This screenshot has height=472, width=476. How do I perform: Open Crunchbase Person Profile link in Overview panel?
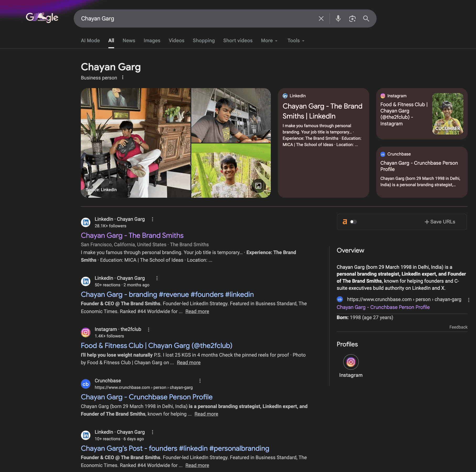click(x=383, y=307)
